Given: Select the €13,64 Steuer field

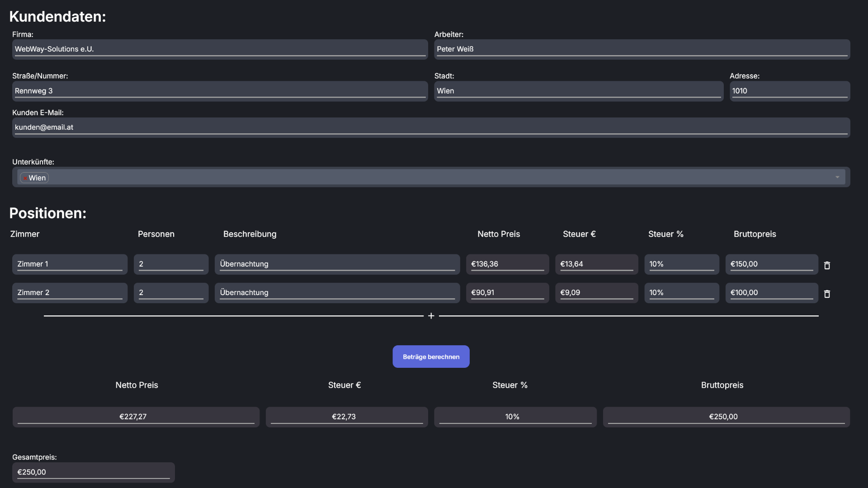Looking at the screenshot, I should point(596,264).
